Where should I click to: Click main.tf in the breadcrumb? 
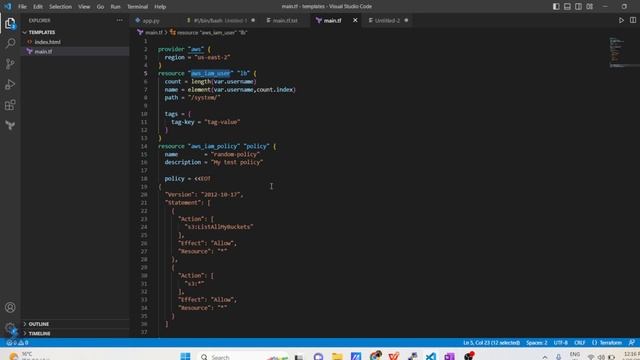click(x=153, y=33)
